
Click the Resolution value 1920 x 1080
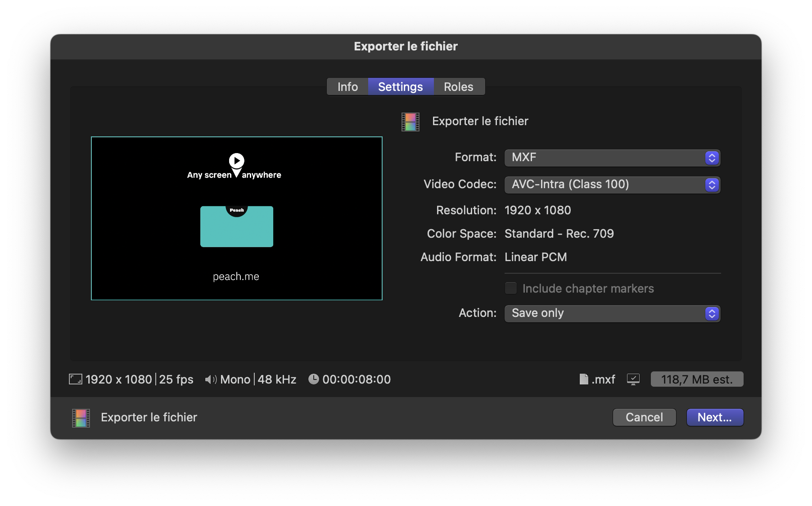click(x=538, y=210)
